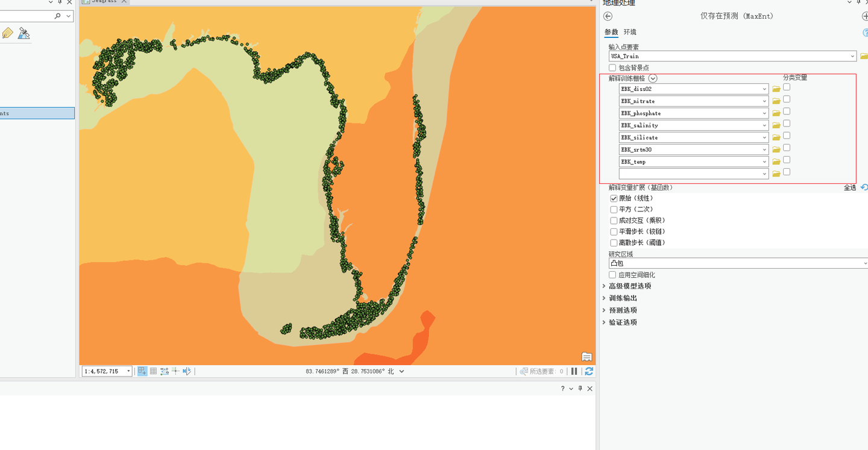This screenshot has width=868, height=450.
Task: Collapse 解释训练栅格 using its chevron button
Action: [x=653, y=78]
